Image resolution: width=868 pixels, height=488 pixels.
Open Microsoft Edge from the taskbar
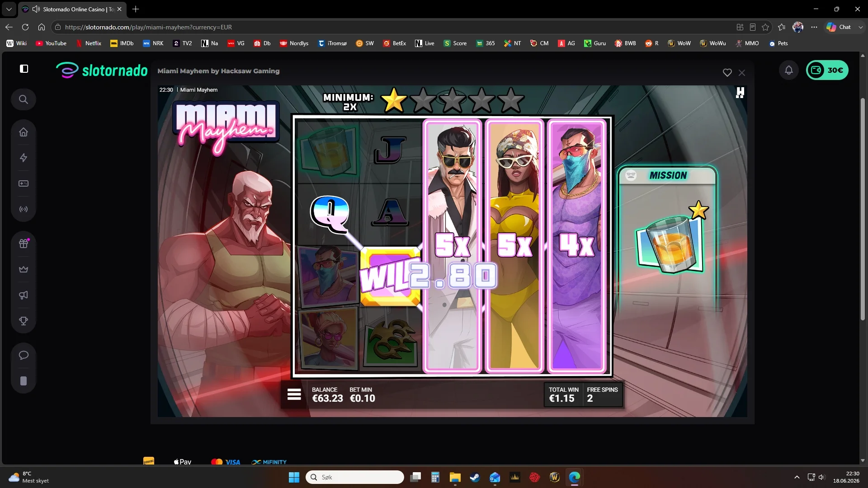click(575, 477)
